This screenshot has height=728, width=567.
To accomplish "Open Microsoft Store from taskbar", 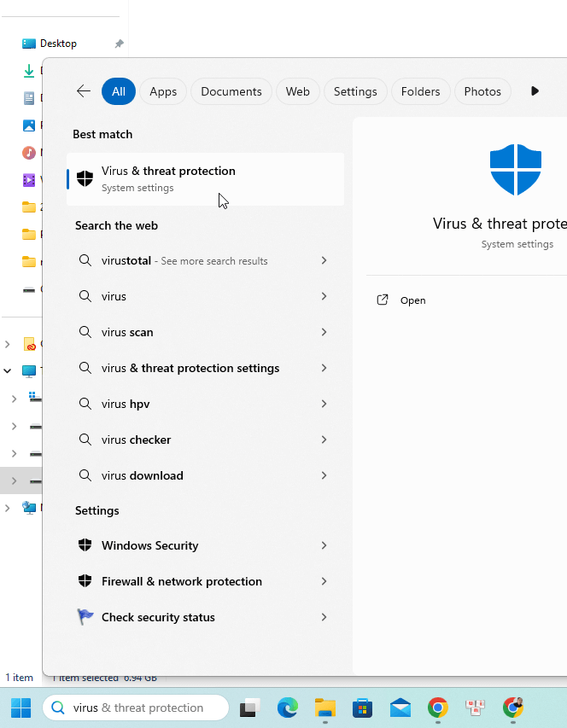I will (x=363, y=708).
